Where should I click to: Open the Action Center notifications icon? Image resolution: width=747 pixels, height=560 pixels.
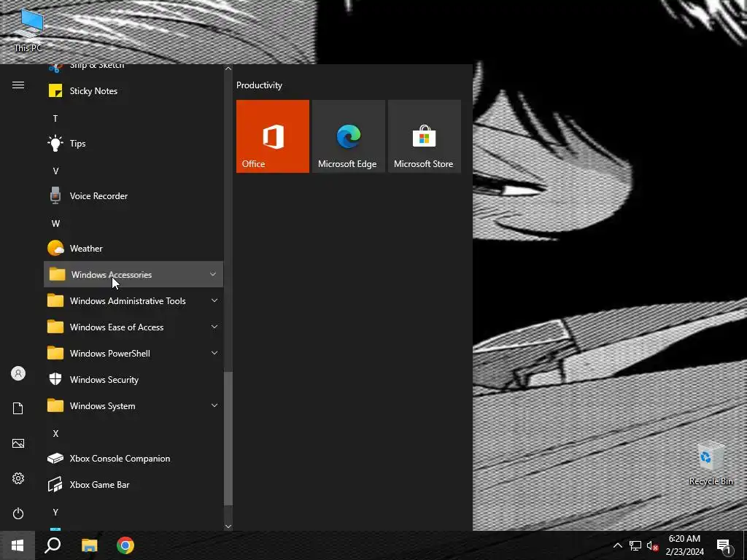pos(724,545)
